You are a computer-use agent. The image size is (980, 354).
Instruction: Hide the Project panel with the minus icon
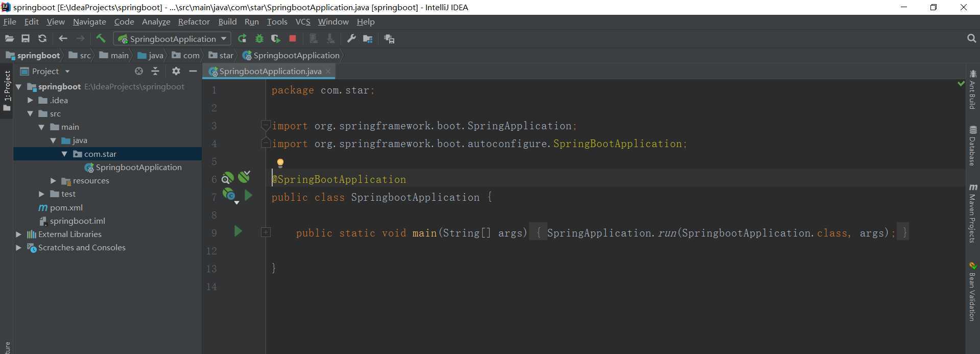tap(193, 71)
